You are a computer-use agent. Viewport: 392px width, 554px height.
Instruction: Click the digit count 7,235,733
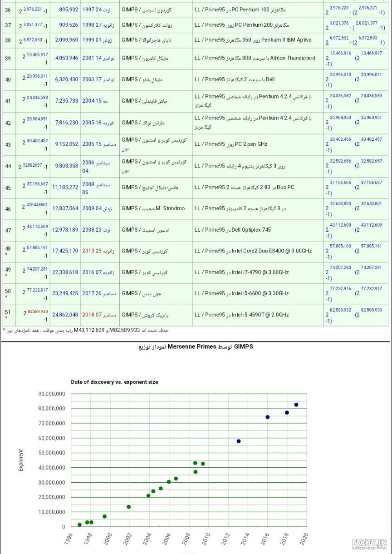(67, 101)
